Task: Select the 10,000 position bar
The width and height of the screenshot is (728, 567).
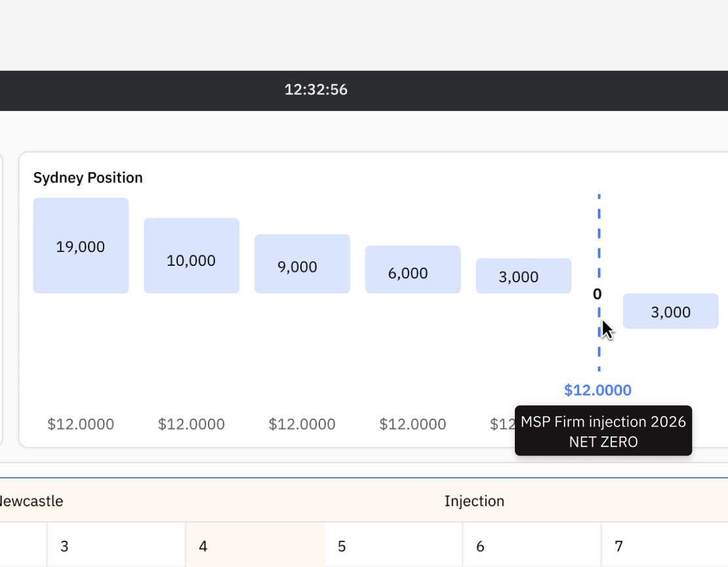Action: point(192,255)
